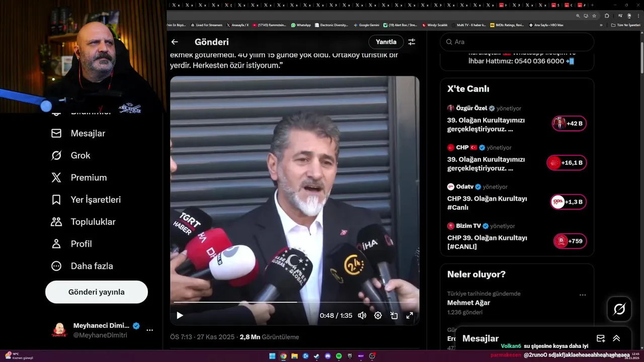The image size is (644, 362).
Task: Mute the video sound
Action: [362, 316]
